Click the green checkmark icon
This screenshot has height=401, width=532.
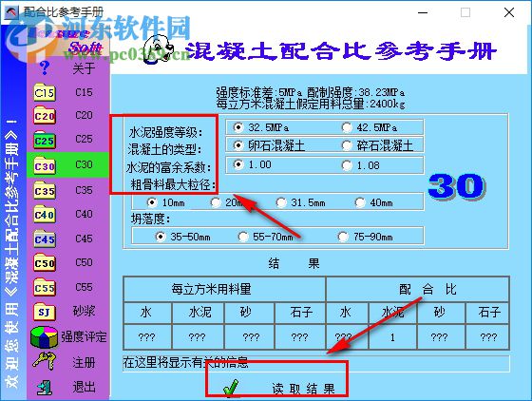click(231, 388)
